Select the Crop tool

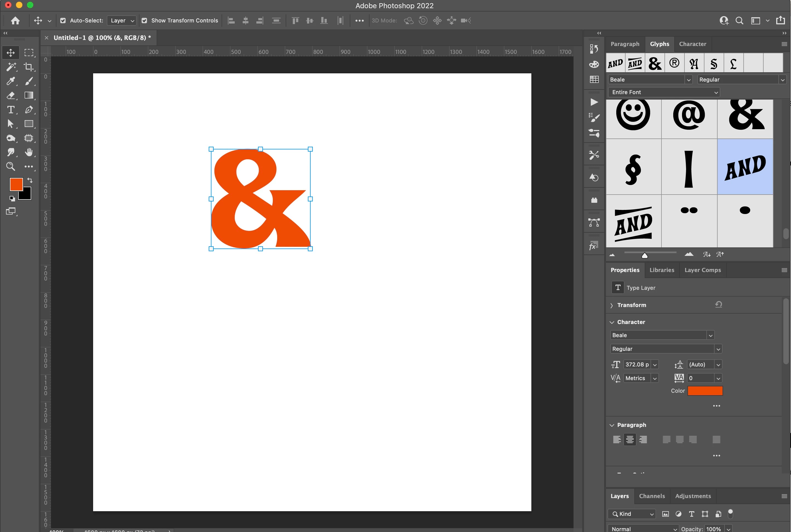[28, 67]
